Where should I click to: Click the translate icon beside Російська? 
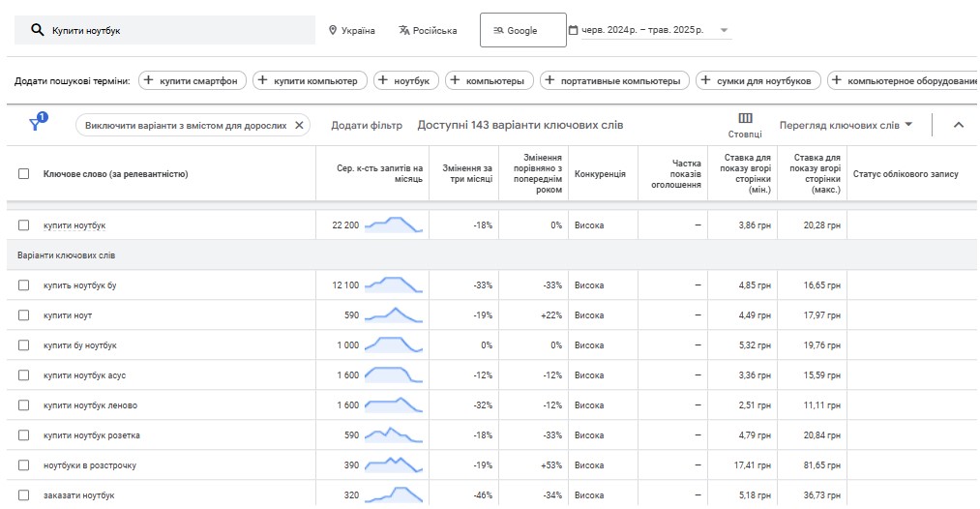coord(404,30)
